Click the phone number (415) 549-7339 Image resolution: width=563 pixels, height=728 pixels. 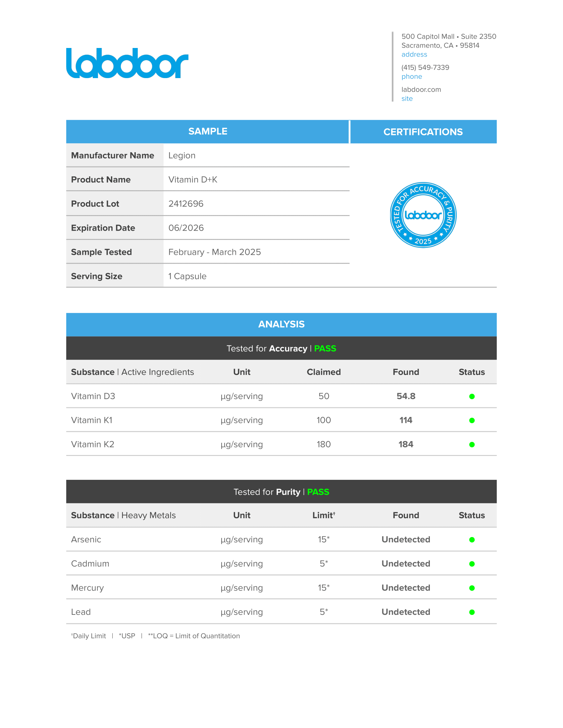(425, 67)
